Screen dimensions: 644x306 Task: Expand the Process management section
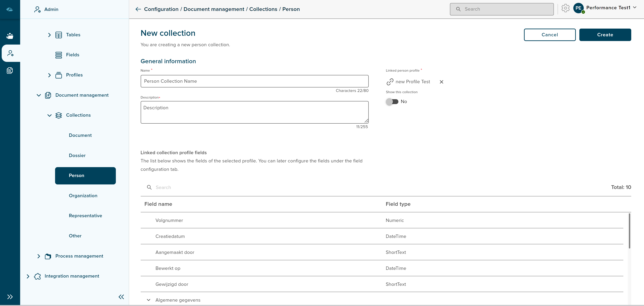click(38, 256)
